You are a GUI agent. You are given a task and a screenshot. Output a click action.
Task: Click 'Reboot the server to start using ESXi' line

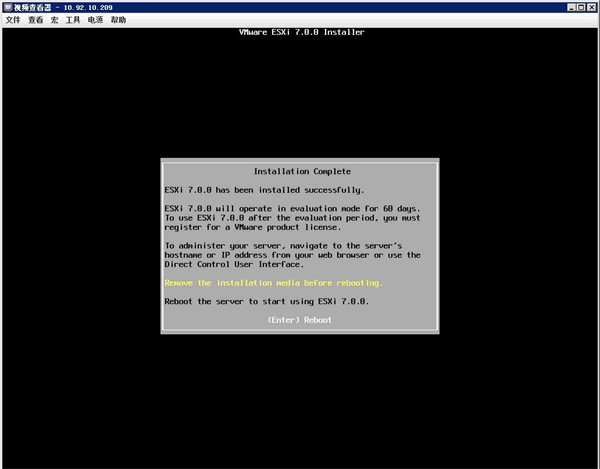click(x=267, y=301)
